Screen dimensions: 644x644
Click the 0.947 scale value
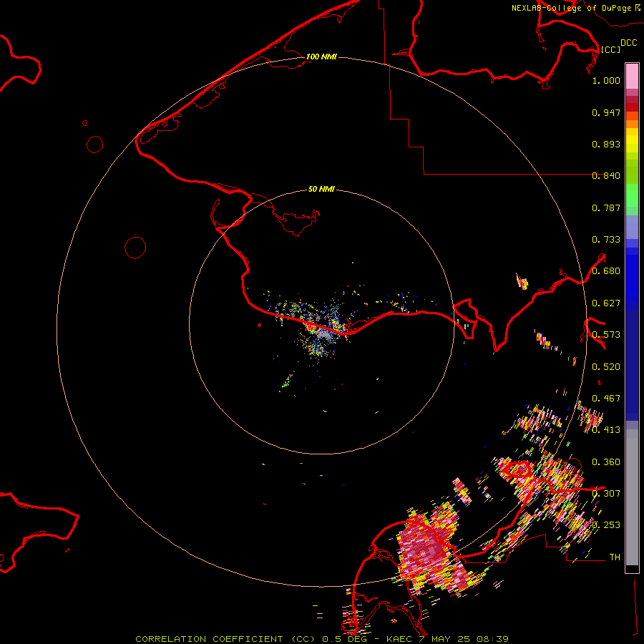click(x=606, y=112)
